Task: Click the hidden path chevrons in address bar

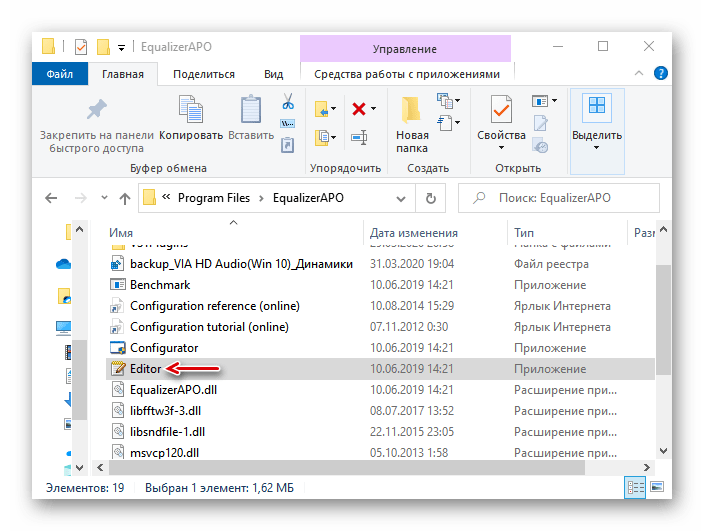Action: tap(166, 197)
